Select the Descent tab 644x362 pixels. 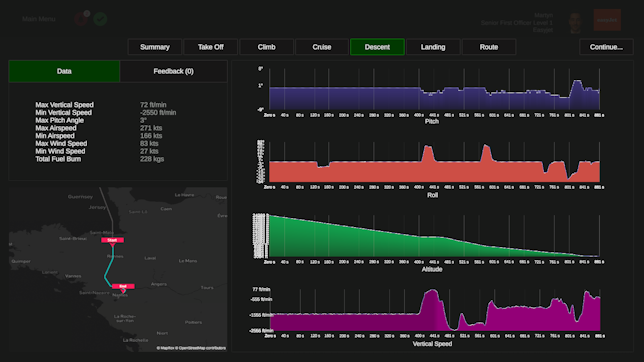coord(377,47)
